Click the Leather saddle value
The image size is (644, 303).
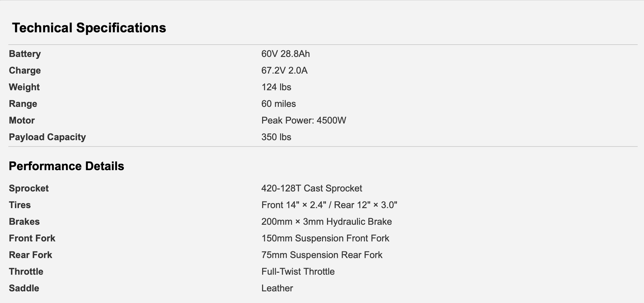tap(277, 288)
